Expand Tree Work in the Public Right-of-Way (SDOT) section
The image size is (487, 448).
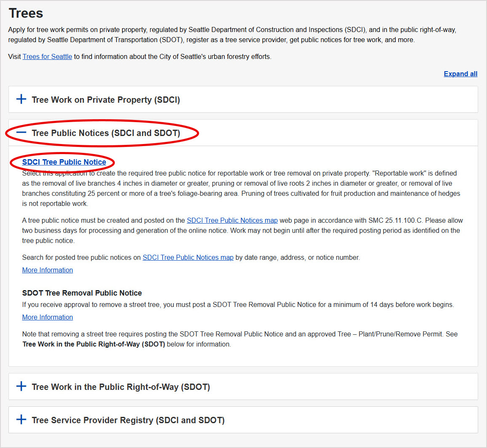(121, 387)
